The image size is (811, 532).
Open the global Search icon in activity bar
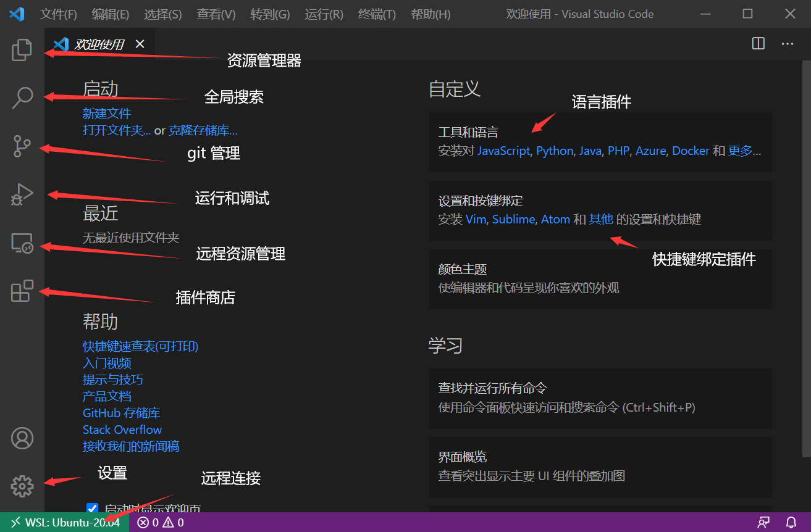pos(22,98)
